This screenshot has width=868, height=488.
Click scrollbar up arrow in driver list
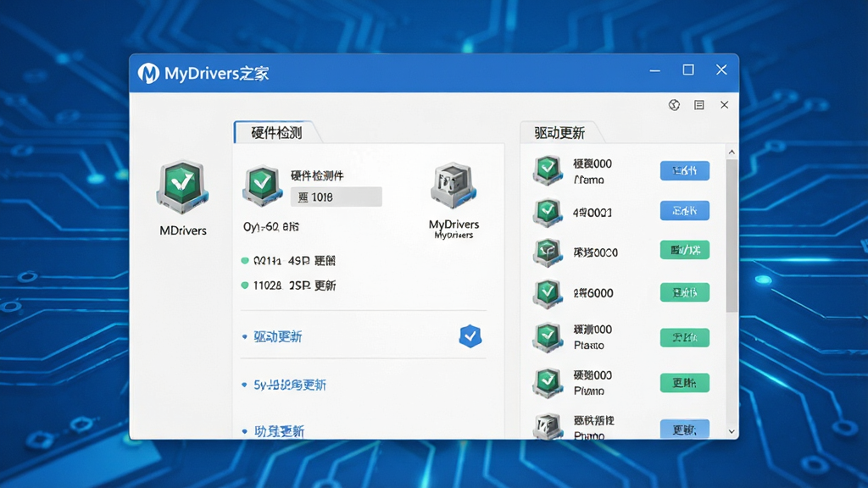[732, 152]
